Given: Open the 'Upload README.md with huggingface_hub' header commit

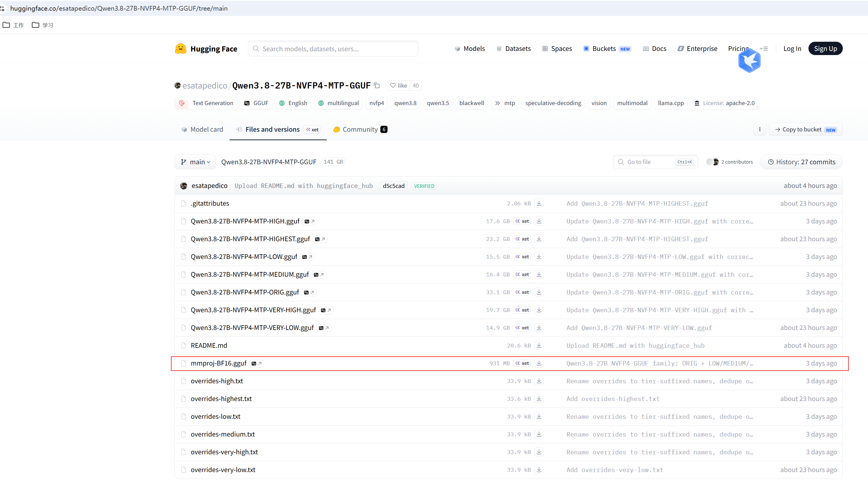Looking at the screenshot, I should point(304,186).
